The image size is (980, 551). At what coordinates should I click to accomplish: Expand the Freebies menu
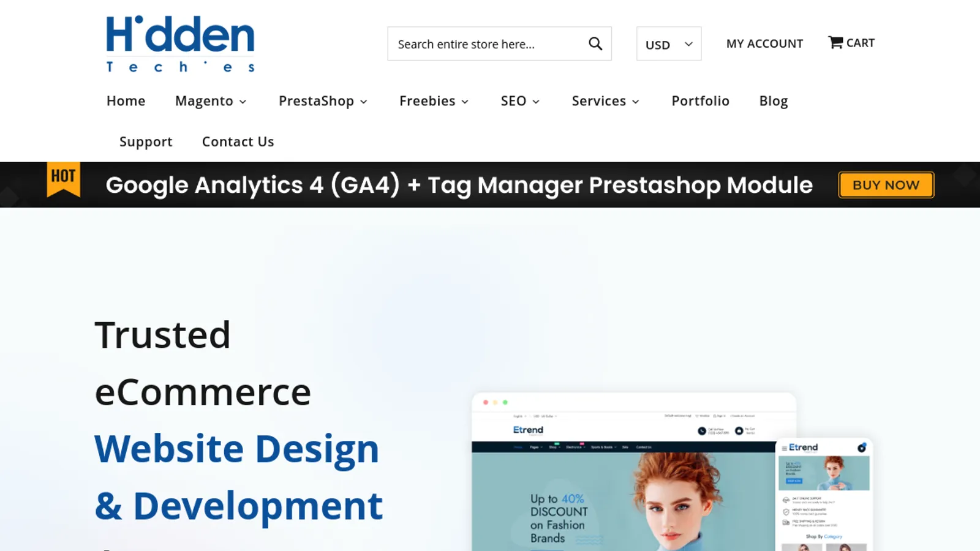click(x=434, y=101)
